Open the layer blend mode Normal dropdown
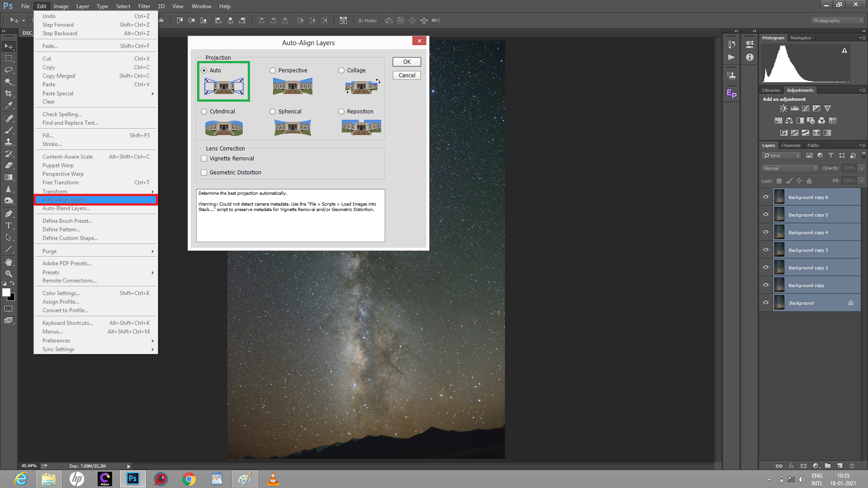The image size is (868, 488). tap(790, 168)
